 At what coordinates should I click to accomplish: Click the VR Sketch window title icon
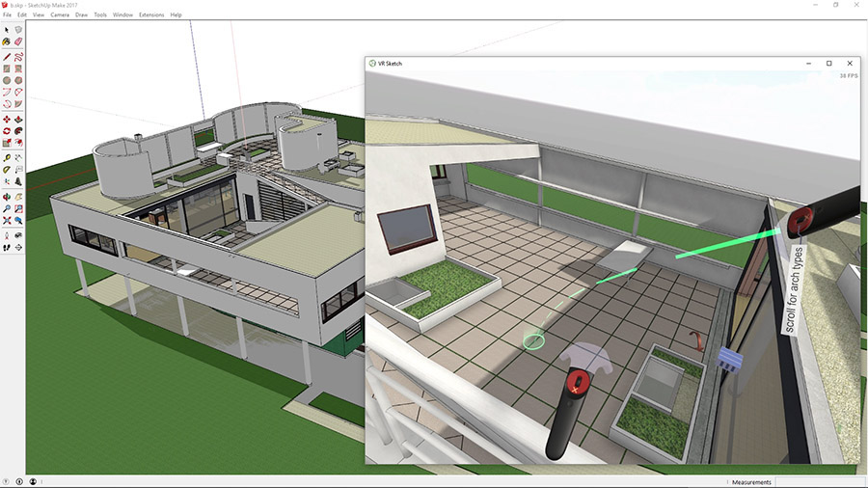click(372, 64)
